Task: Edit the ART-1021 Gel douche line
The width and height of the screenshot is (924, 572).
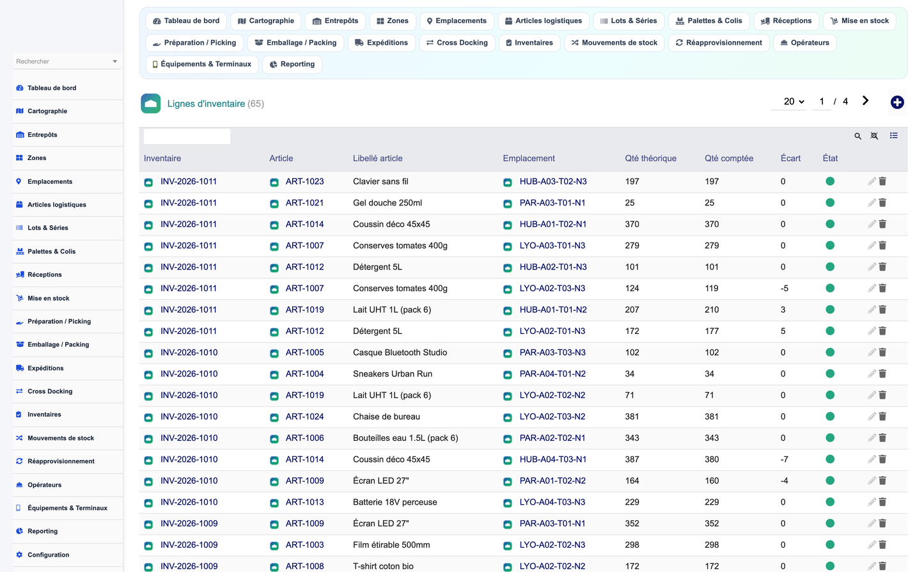Action: click(872, 203)
